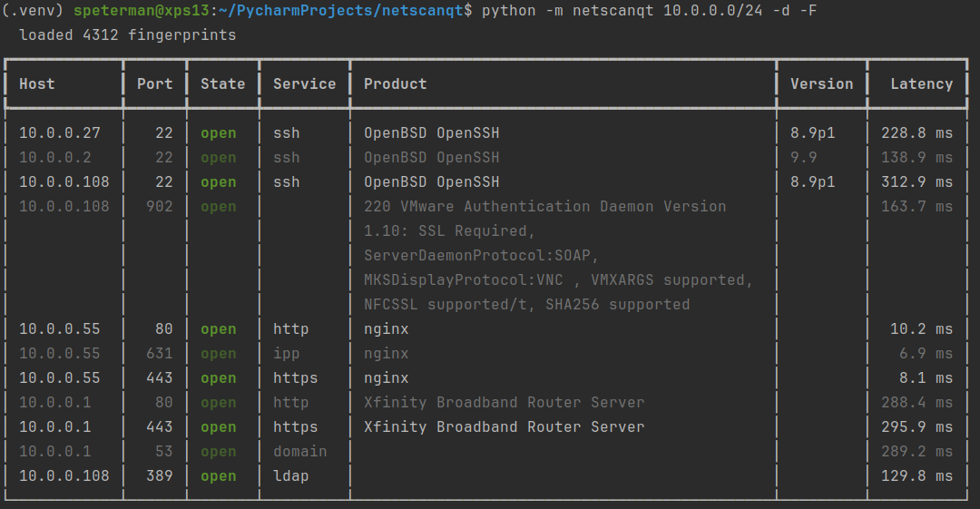
Task: Click latency value 6.9 ms
Action: (926, 353)
